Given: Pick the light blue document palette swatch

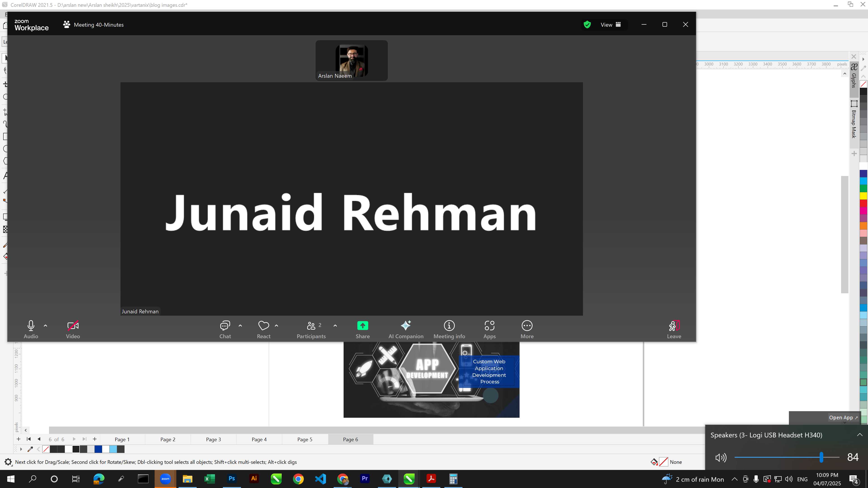Looking at the screenshot, I should pos(113,449).
